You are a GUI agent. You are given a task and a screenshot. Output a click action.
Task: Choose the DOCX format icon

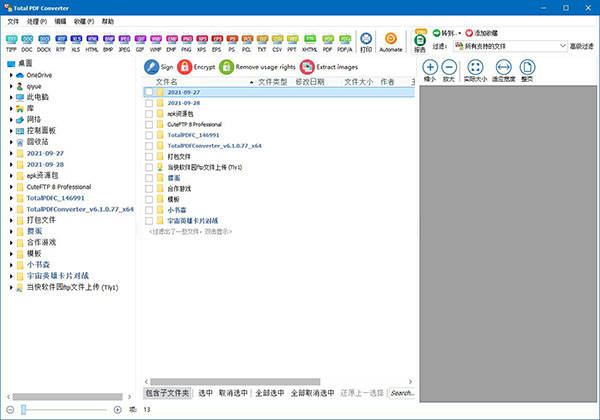pyautogui.click(x=44, y=42)
